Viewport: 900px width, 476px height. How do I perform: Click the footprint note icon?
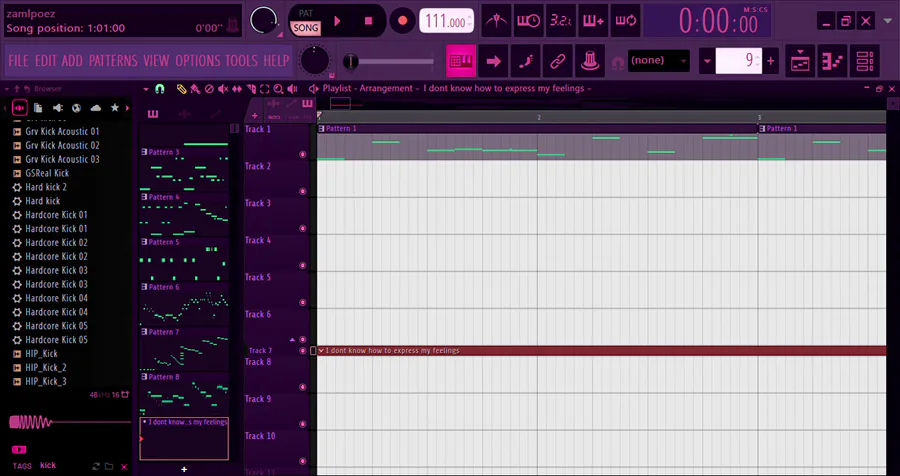pos(526,60)
